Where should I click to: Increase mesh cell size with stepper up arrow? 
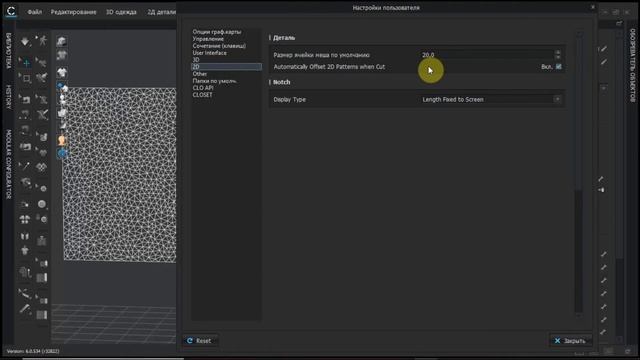(558, 52)
